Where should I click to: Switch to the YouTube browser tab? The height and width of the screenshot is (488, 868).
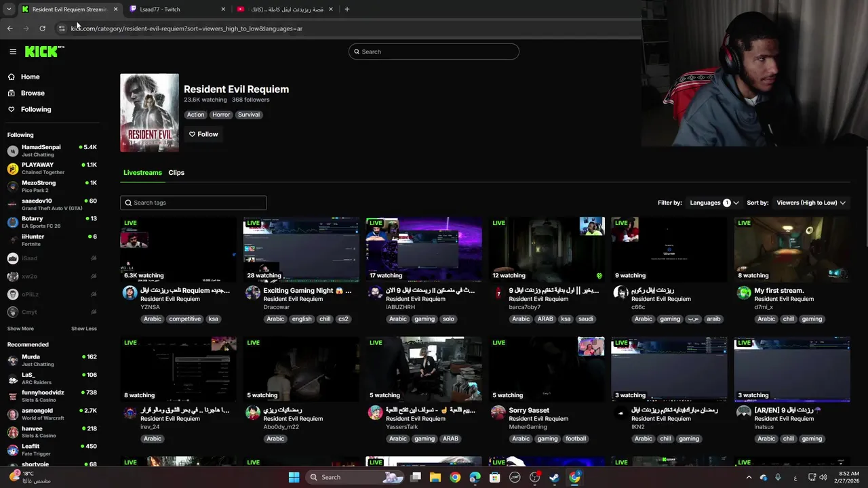point(285,9)
